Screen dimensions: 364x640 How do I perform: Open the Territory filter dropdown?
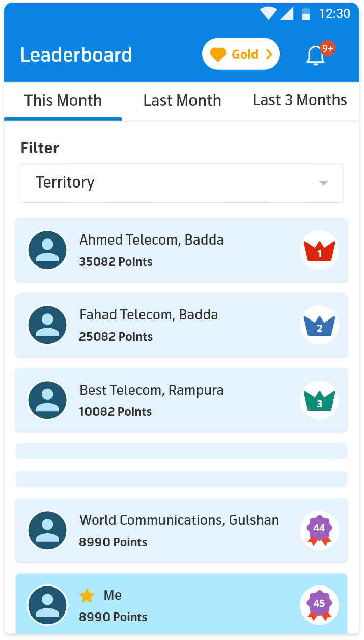pos(181,183)
